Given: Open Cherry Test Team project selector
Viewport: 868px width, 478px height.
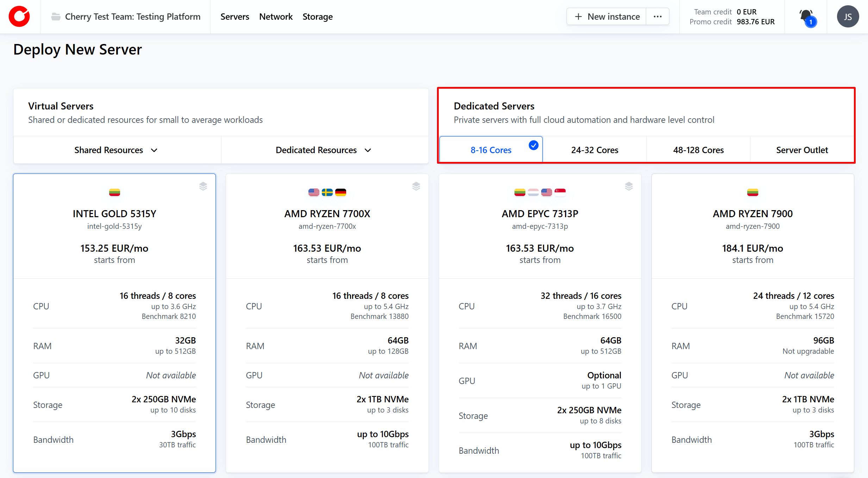Looking at the screenshot, I should coord(132,17).
